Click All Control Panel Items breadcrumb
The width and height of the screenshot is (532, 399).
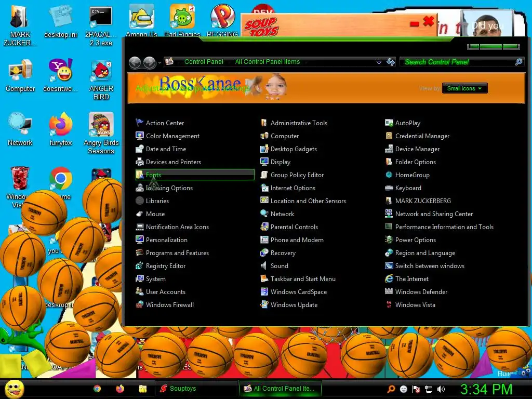[x=268, y=62]
